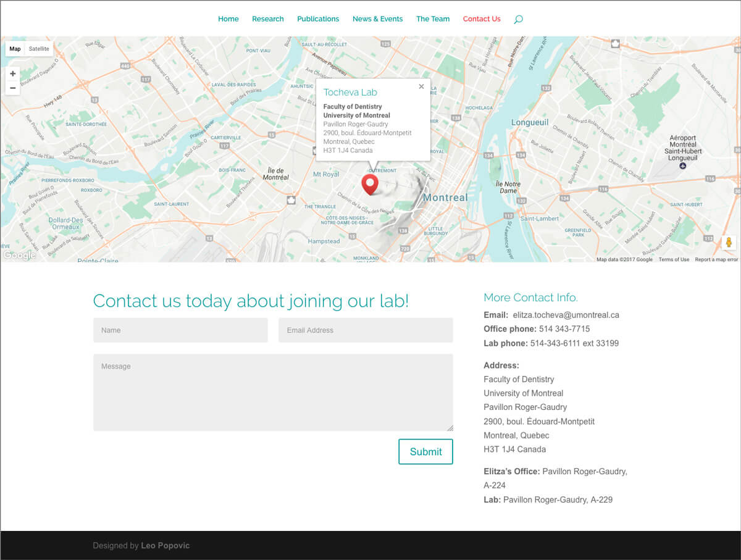
Task: Click lab phone 514-343-6111 ext 33199
Action: pyautogui.click(x=574, y=343)
